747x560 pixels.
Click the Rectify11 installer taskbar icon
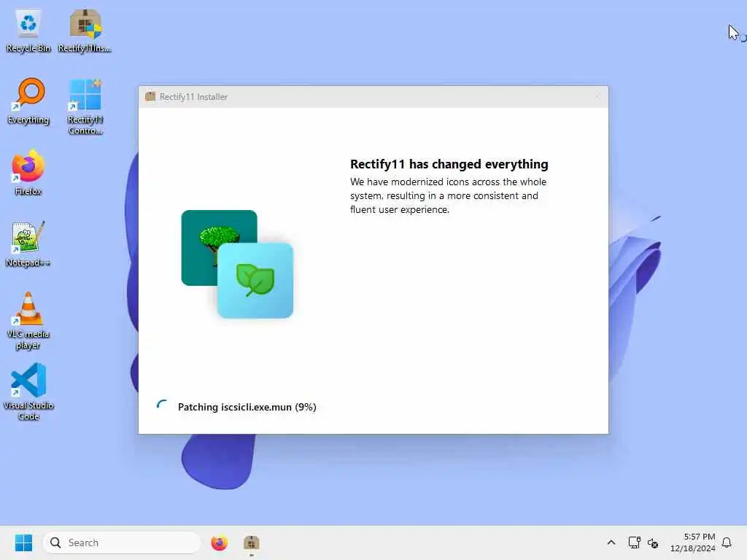pos(252,542)
